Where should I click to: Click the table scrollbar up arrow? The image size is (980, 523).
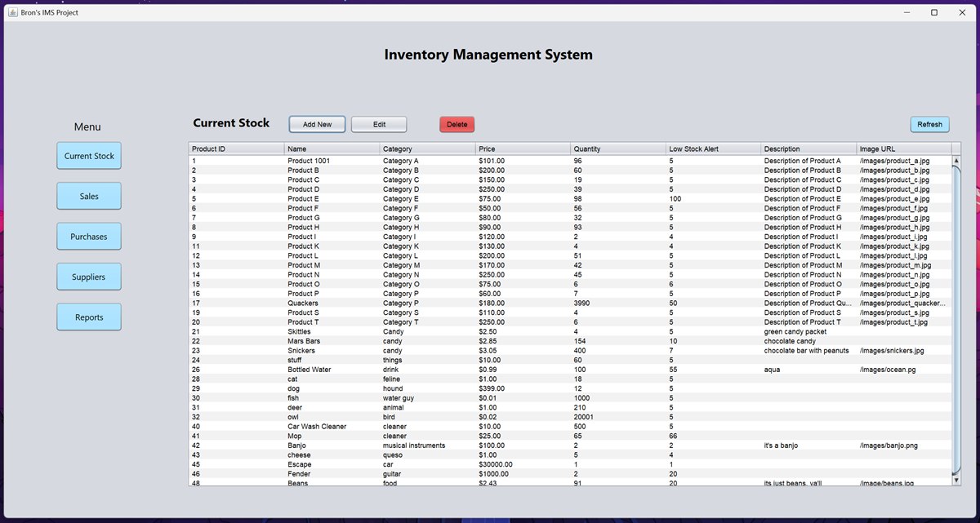957,161
